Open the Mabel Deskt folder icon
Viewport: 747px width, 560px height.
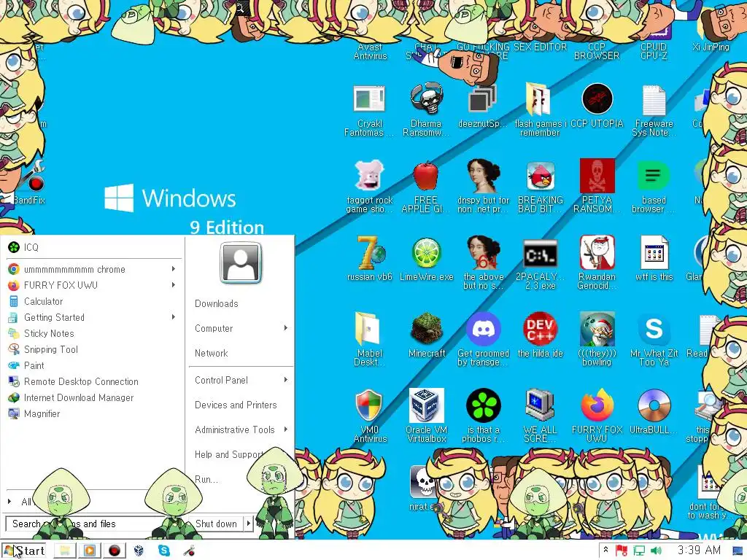368,329
